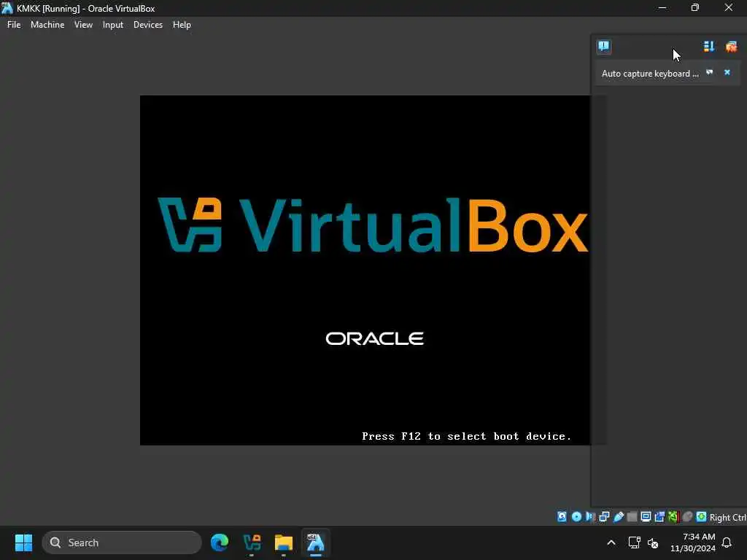Open the Machine menu
747x560 pixels.
point(47,25)
